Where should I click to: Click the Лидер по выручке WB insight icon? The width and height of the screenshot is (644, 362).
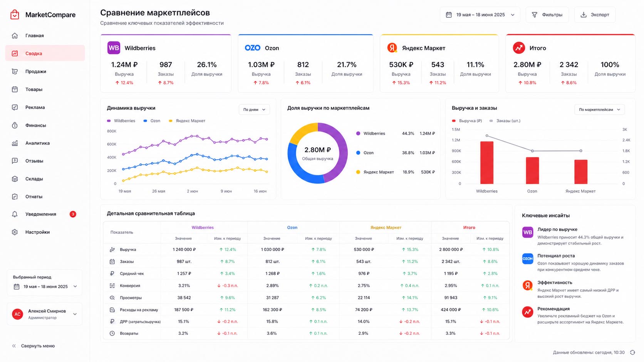[x=528, y=232]
